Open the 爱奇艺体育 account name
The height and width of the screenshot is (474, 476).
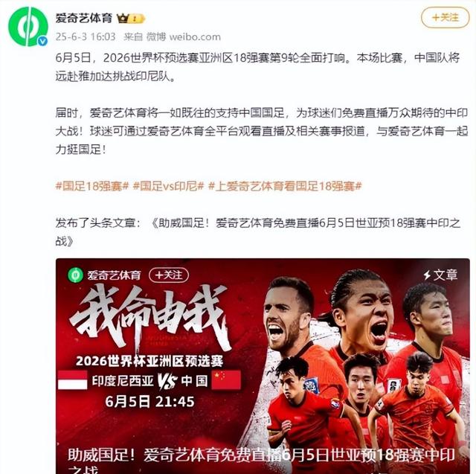click(84, 18)
